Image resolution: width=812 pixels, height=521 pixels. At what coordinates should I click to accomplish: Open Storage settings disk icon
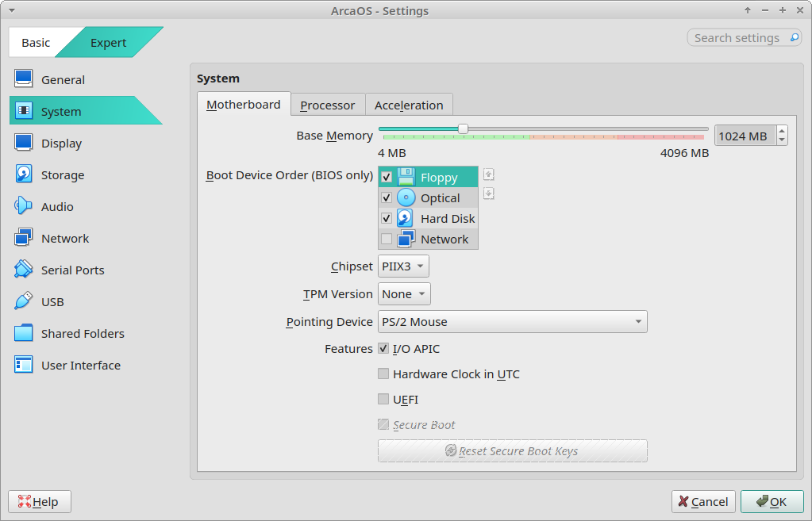(x=23, y=174)
